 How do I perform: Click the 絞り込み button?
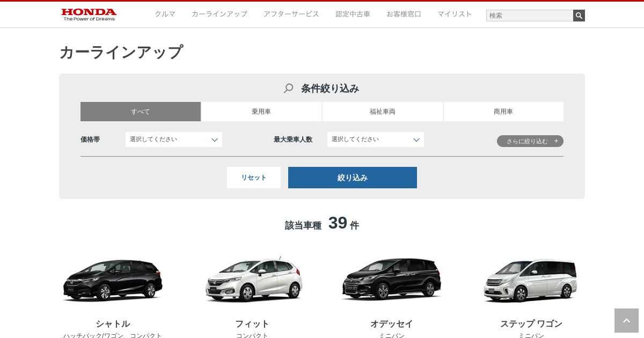click(353, 178)
